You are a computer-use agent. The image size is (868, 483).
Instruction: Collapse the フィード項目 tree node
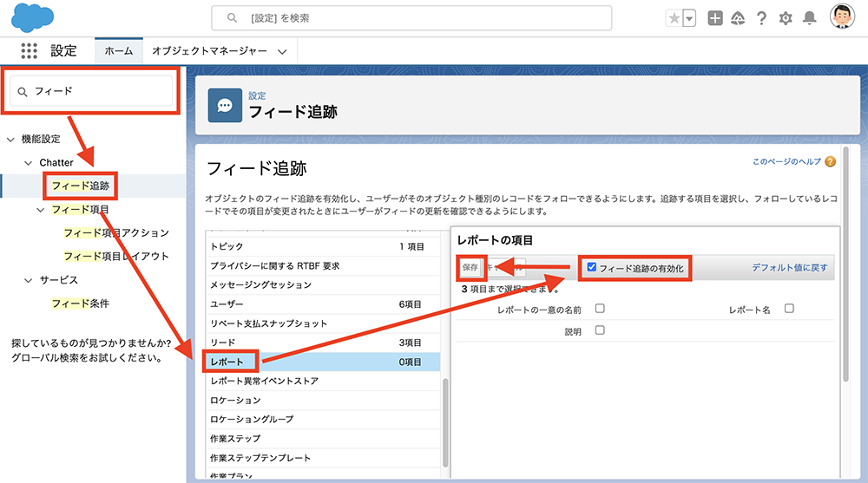41,210
